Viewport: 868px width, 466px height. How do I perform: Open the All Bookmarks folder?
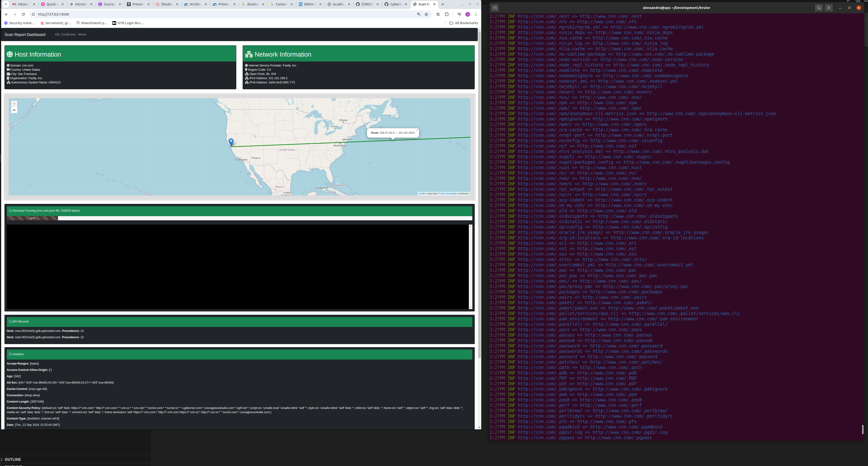(463, 23)
